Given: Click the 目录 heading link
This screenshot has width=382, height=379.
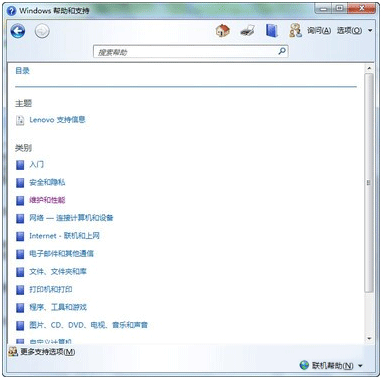Looking at the screenshot, I should point(22,71).
